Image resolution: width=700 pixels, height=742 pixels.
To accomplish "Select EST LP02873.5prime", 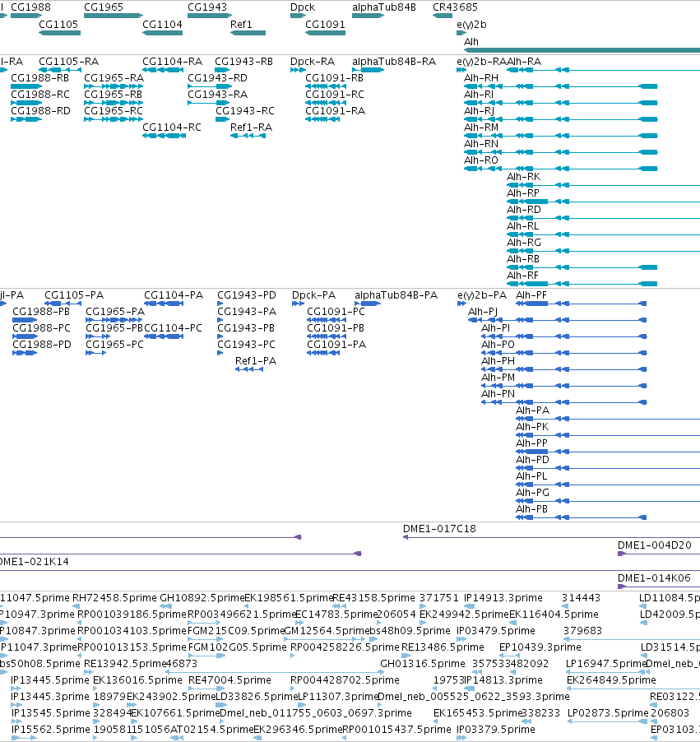I will pos(608,713).
